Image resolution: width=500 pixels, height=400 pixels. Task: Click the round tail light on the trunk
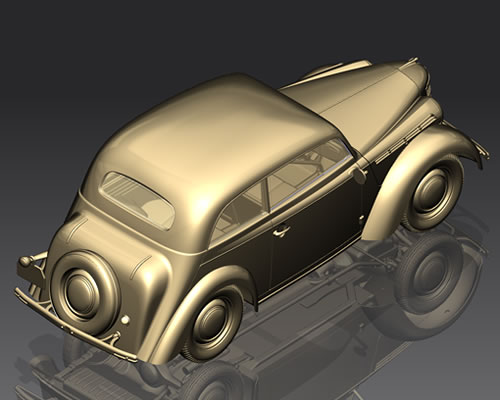125,320
